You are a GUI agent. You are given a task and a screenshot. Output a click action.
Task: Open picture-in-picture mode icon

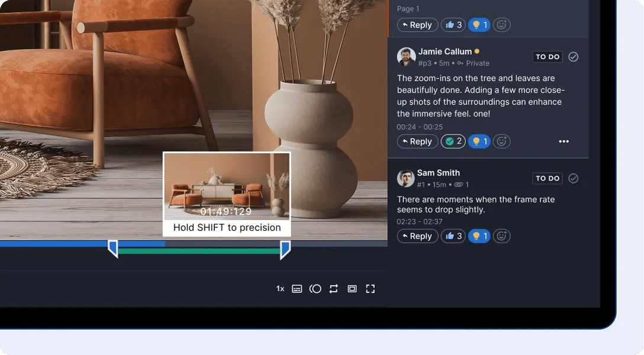pyautogui.click(x=352, y=289)
